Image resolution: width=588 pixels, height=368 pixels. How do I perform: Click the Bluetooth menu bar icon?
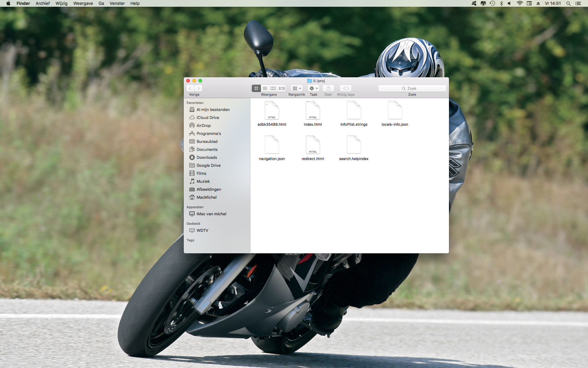(501, 3)
